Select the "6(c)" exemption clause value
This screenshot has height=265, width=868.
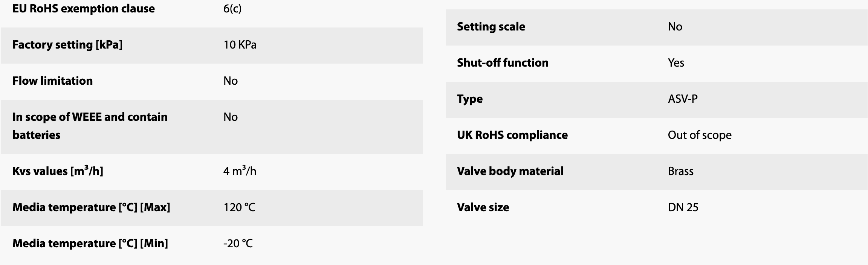(232, 9)
